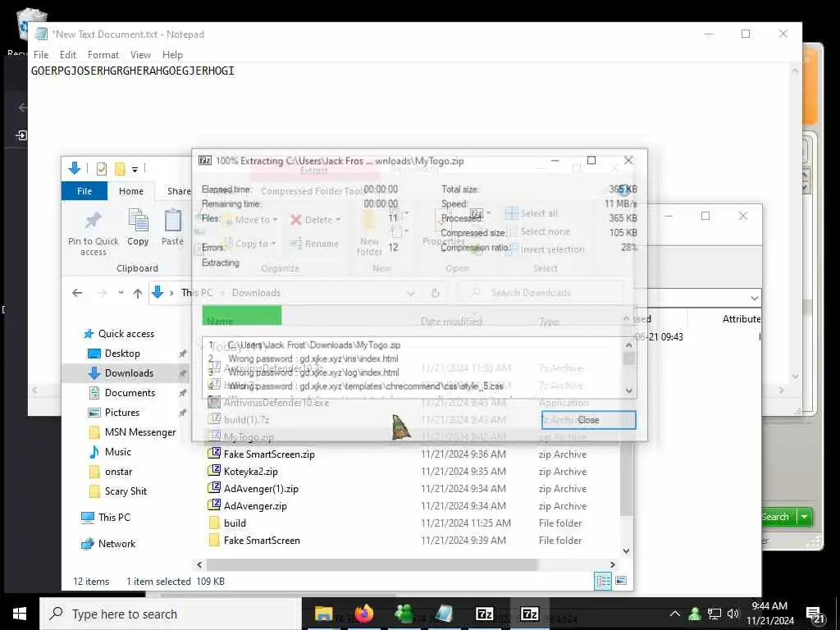Viewport: 840px width, 630px height.
Task: Open Customize Quick Access Toolbar dropdown in Explorer
Action: pyautogui.click(x=135, y=170)
